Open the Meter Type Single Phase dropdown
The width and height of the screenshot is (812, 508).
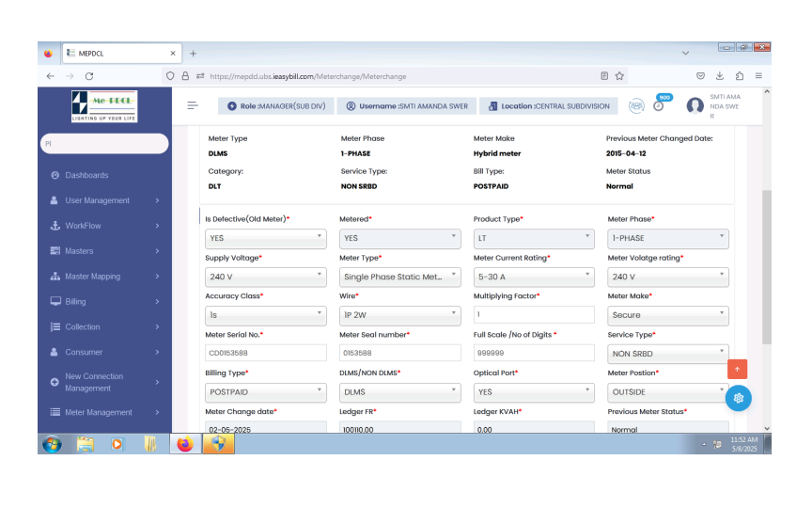pyautogui.click(x=399, y=277)
